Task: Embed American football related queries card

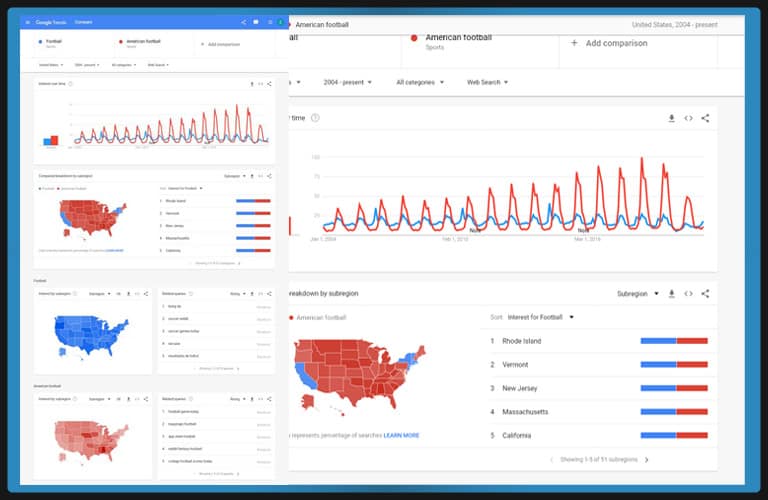Action: 261,399
